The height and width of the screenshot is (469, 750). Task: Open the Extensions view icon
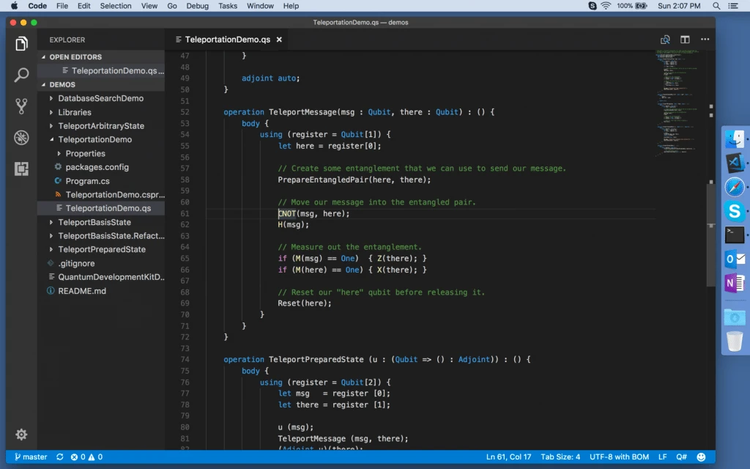[21, 168]
